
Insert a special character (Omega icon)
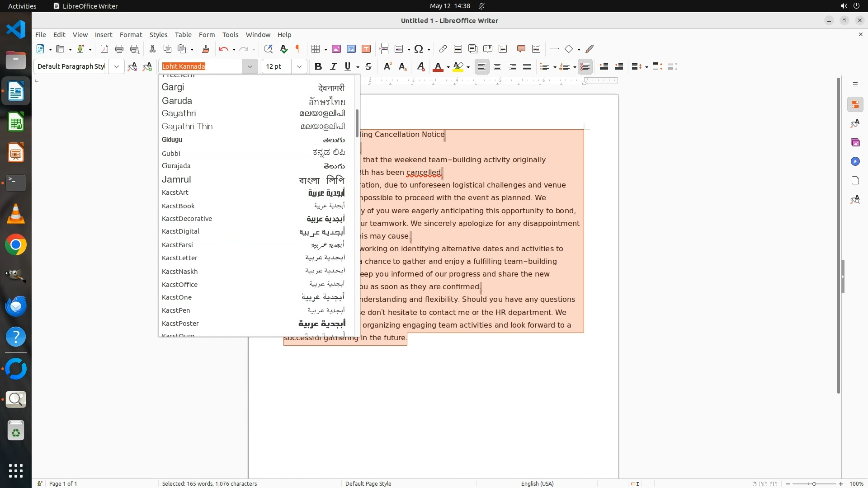tap(419, 49)
